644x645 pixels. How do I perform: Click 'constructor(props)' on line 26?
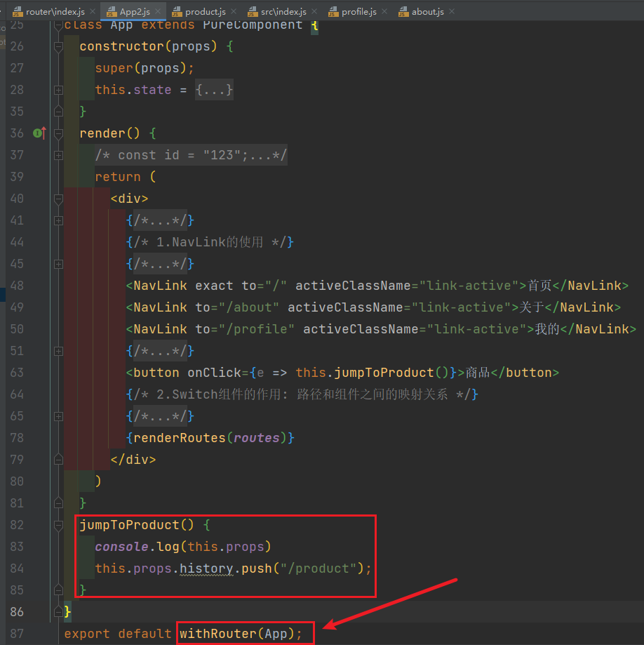[148, 46]
